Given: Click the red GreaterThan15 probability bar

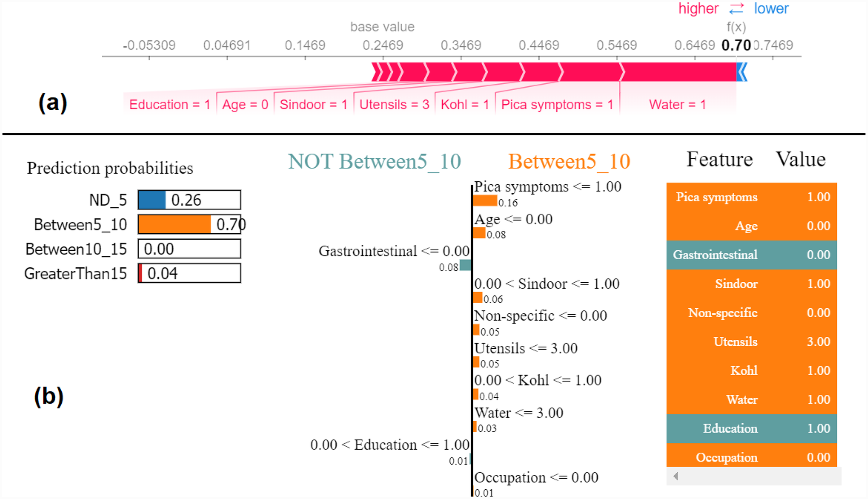Looking at the screenshot, I should point(140,273).
